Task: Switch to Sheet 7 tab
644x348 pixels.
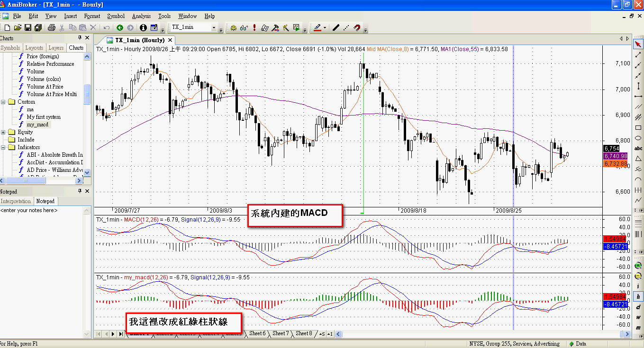Action: tap(280, 333)
